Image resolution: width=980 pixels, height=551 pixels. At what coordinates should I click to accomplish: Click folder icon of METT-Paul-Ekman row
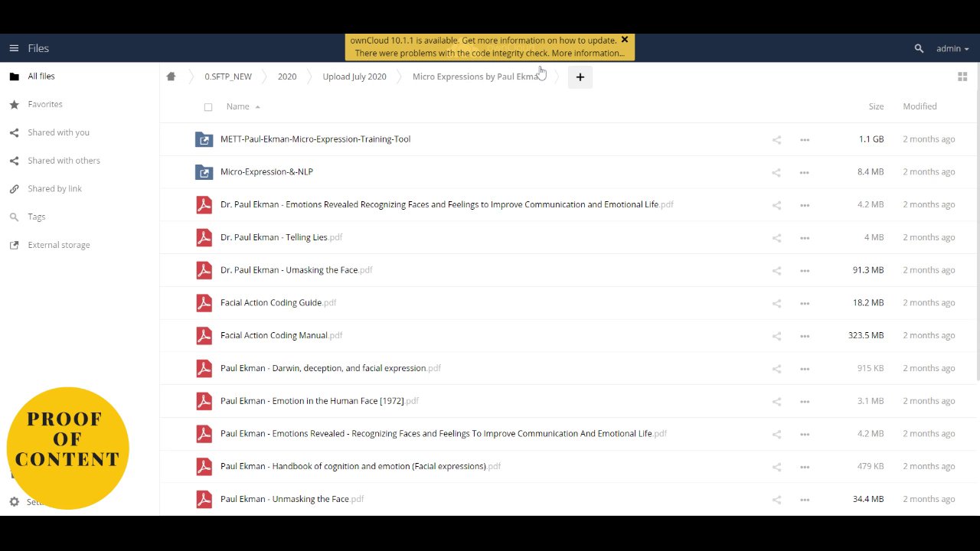(x=204, y=139)
